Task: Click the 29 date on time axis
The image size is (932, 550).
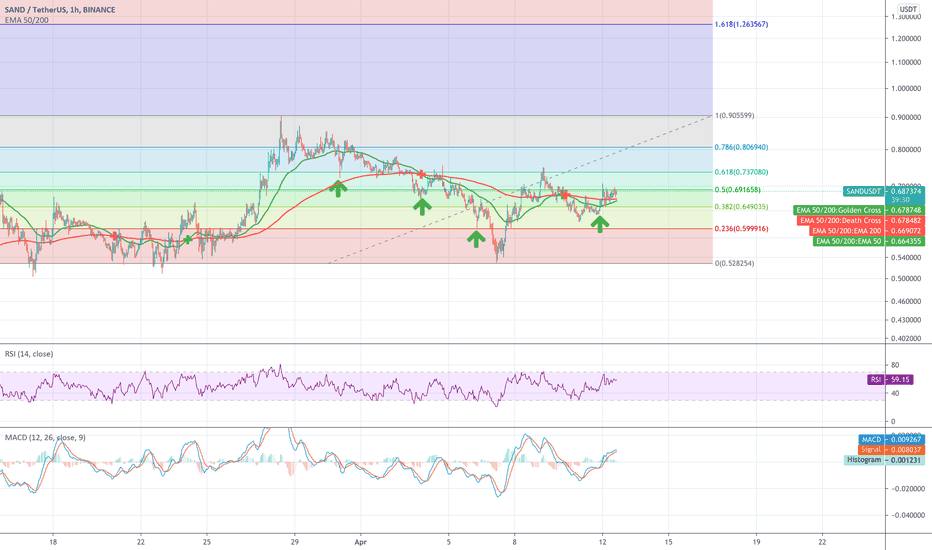Action: pos(295,542)
